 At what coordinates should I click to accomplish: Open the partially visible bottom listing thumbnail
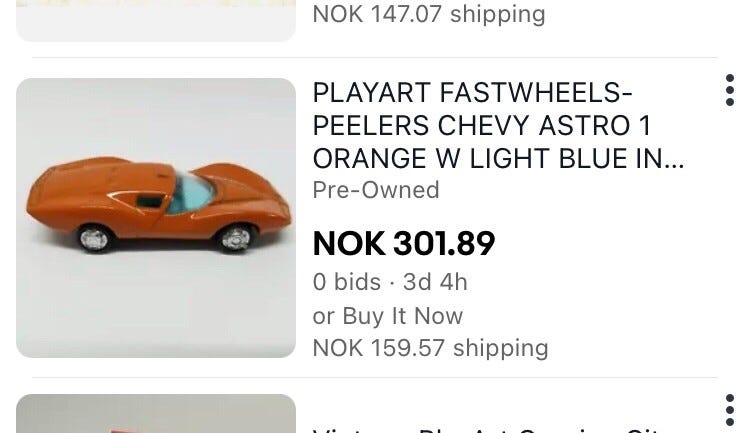(156, 414)
